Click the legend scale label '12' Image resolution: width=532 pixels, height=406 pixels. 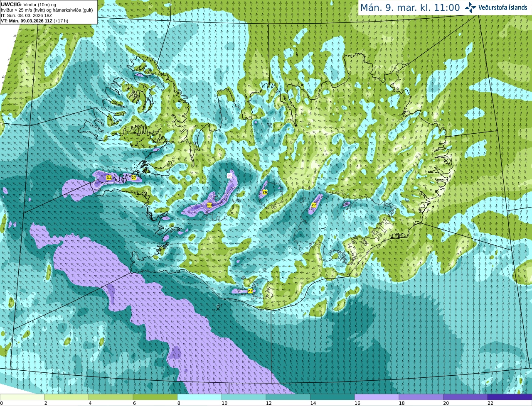pos(269,403)
